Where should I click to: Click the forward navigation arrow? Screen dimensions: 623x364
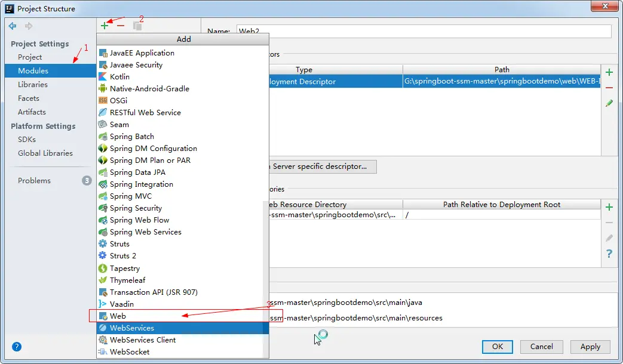click(29, 26)
